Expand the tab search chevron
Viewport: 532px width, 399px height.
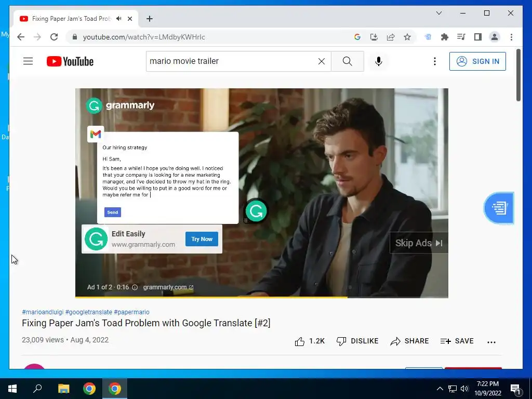(438, 13)
